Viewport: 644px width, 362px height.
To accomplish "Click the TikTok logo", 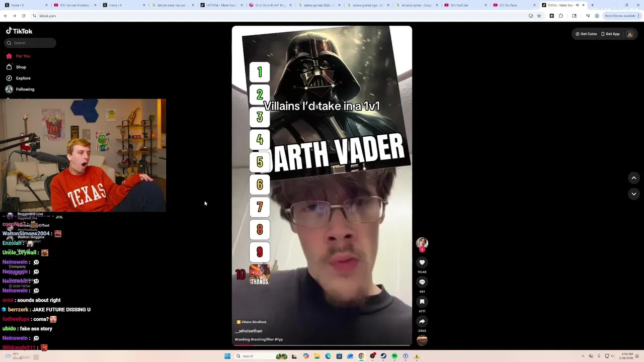I will click(19, 31).
